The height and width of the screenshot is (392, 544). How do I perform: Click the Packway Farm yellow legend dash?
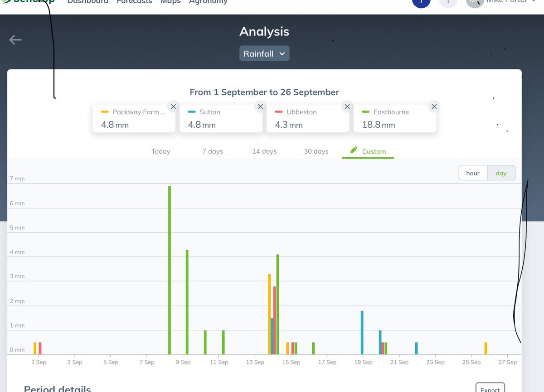[105, 112]
